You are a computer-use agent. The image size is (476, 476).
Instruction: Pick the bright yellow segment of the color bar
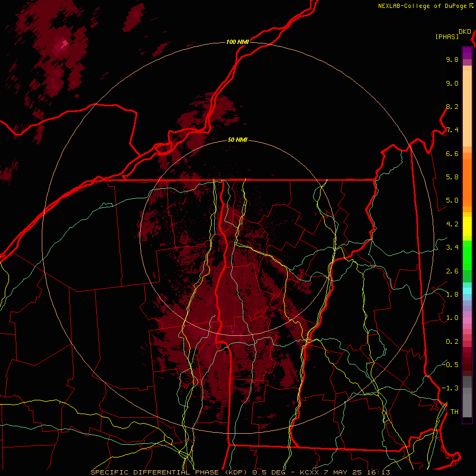467,226
